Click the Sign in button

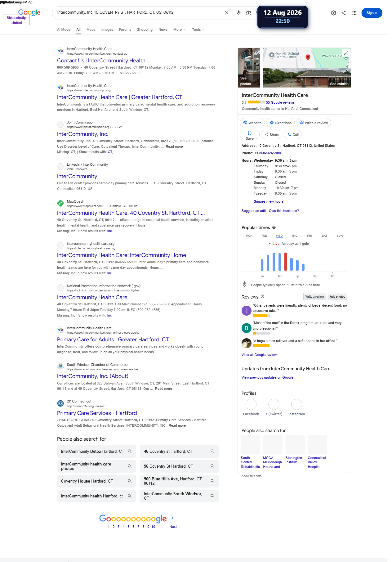pyautogui.click(x=372, y=13)
